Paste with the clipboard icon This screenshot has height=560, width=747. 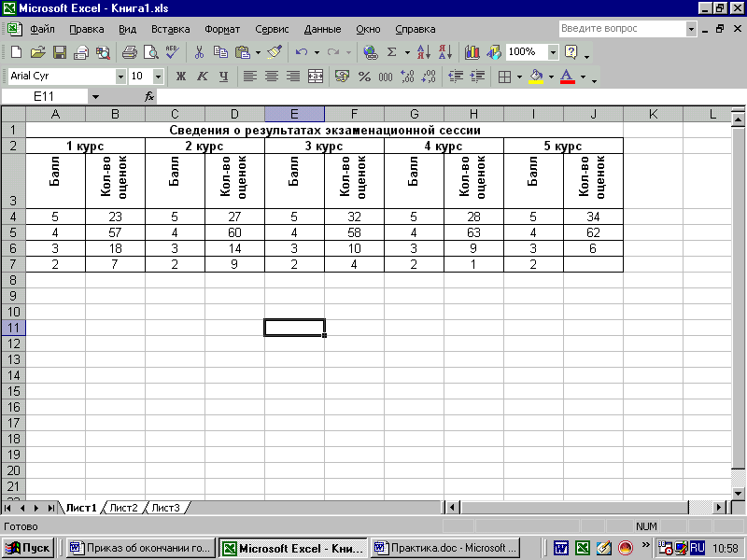pos(243,52)
